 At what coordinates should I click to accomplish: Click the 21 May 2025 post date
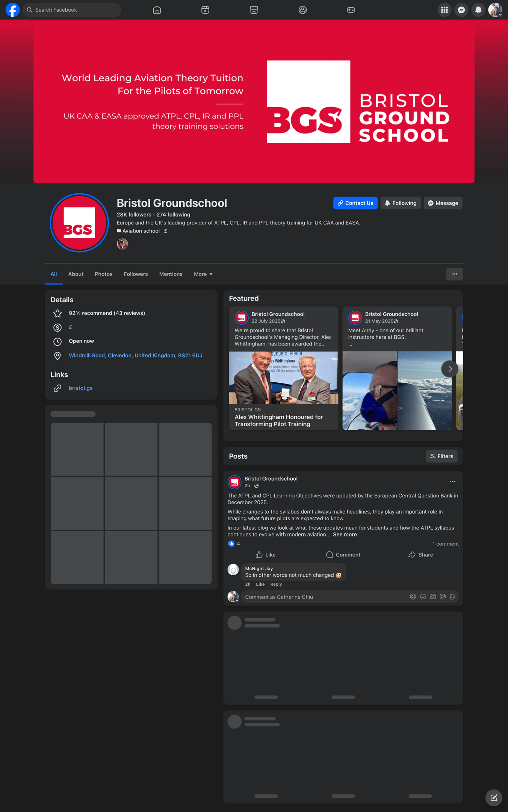click(x=379, y=321)
